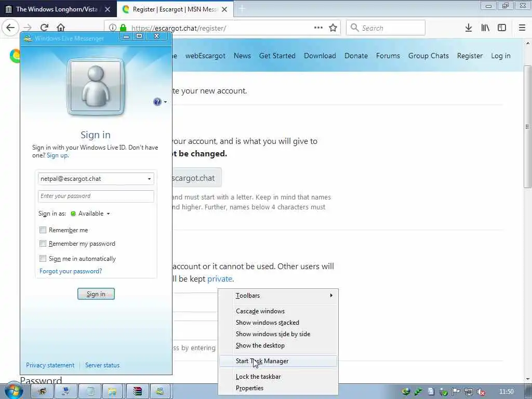Check Sign me in automatically
The width and height of the screenshot is (532, 399).
[x=43, y=259]
